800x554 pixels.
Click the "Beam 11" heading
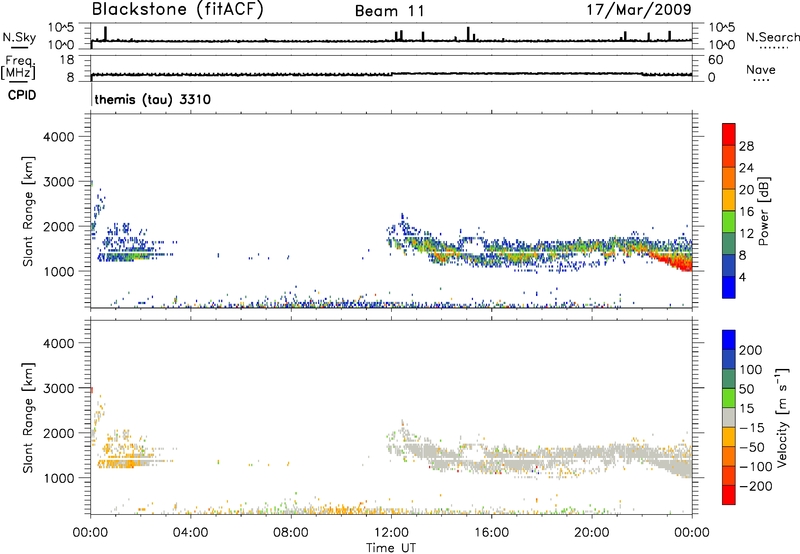tap(390, 11)
